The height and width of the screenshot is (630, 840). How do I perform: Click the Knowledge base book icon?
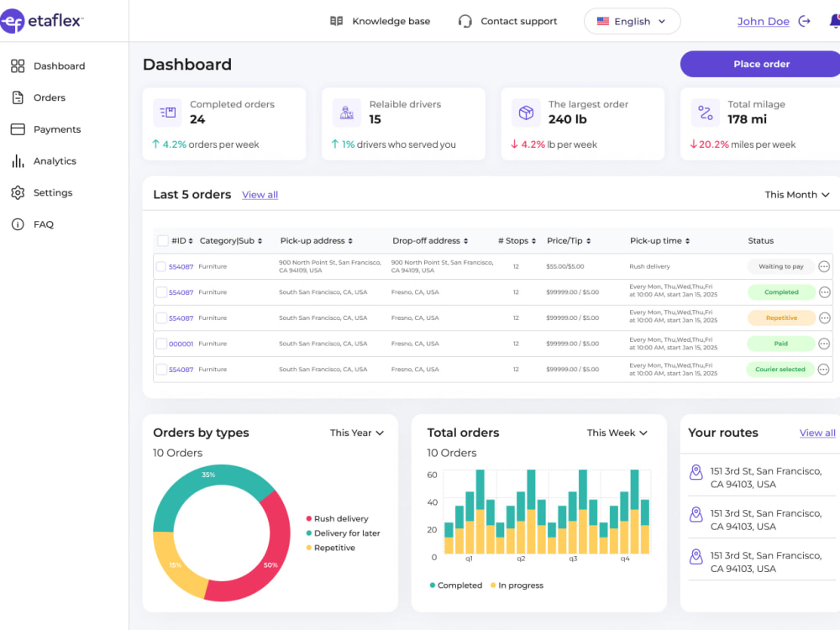click(337, 21)
